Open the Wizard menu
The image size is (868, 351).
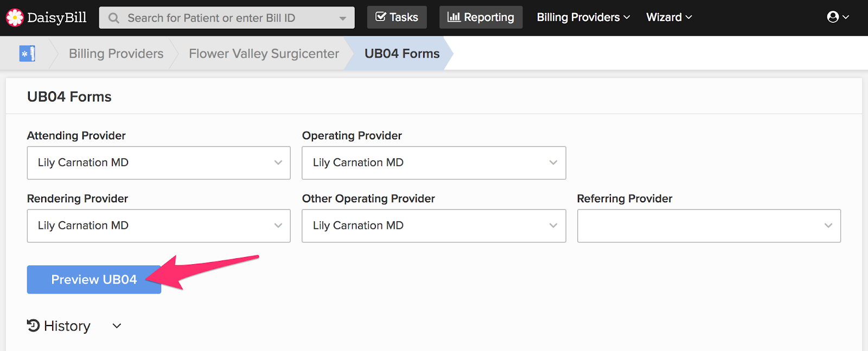669,17
